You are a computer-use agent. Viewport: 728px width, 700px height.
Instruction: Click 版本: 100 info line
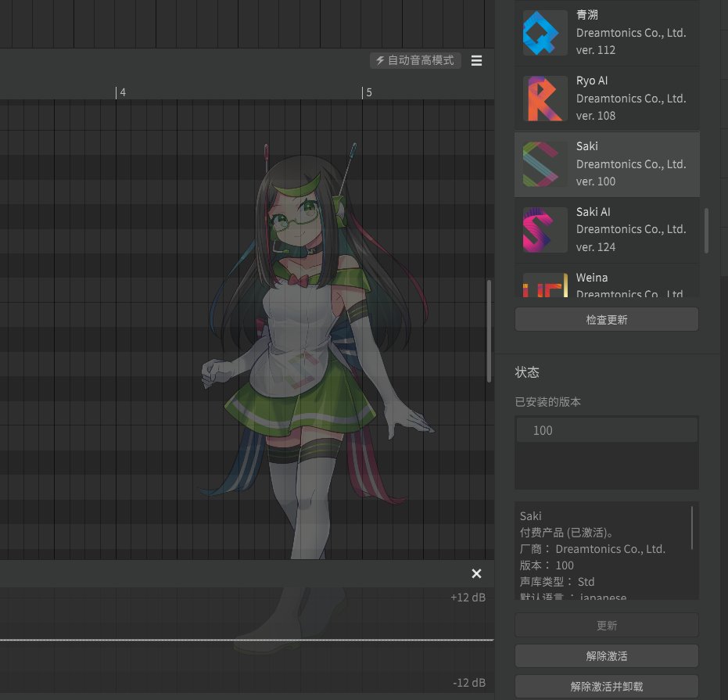[x=547, y=565]
